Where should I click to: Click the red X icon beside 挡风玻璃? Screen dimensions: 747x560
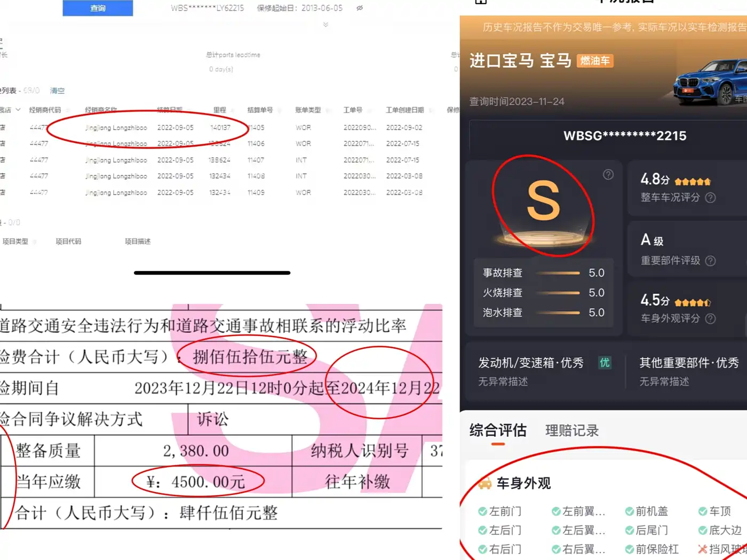(702, 549)
